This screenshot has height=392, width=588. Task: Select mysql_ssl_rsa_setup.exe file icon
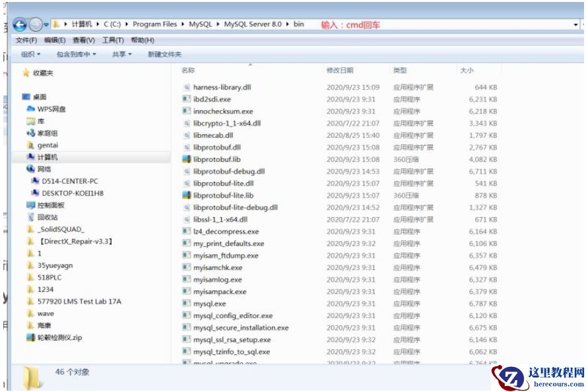click(186, 339)
